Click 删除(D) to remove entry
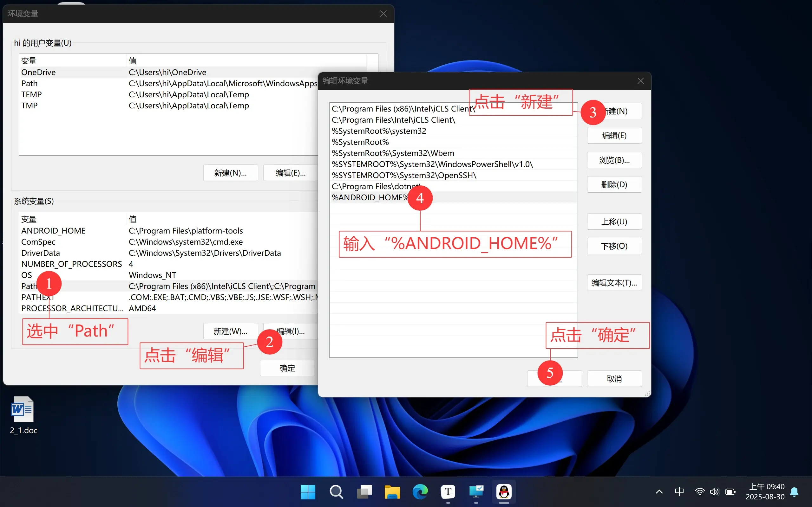The image size is (812, 507). [614, 184]
